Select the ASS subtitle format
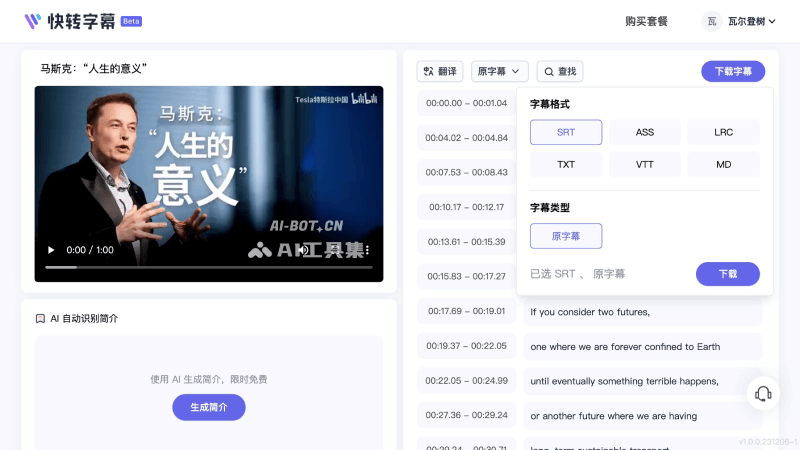 click(x=645, y=132)
